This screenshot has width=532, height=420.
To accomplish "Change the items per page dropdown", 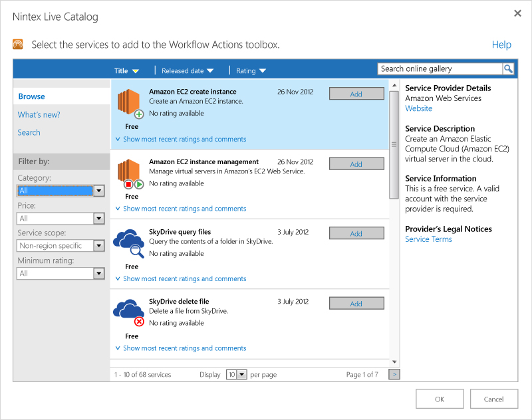I will point(237,375).
